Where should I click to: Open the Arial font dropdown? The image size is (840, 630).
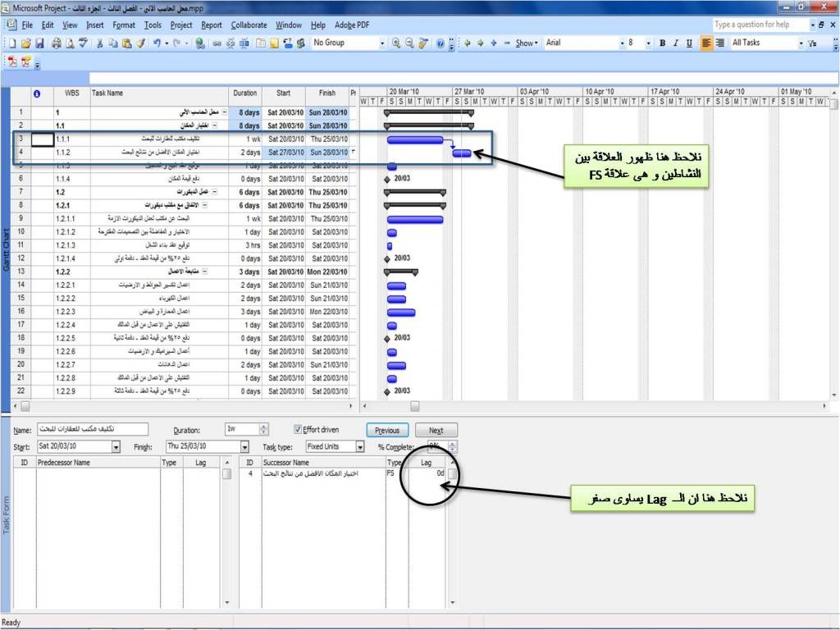pos(622,43)
